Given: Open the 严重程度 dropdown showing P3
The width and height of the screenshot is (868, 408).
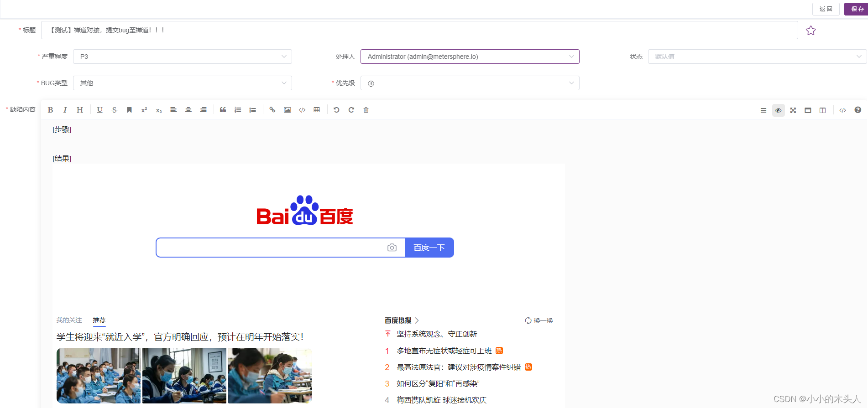Looking at the screenshot, I should tap(183, 57).
